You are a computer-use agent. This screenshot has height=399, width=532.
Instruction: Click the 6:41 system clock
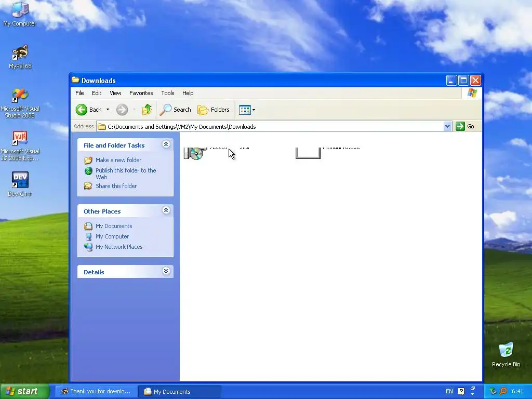point(517,392)
